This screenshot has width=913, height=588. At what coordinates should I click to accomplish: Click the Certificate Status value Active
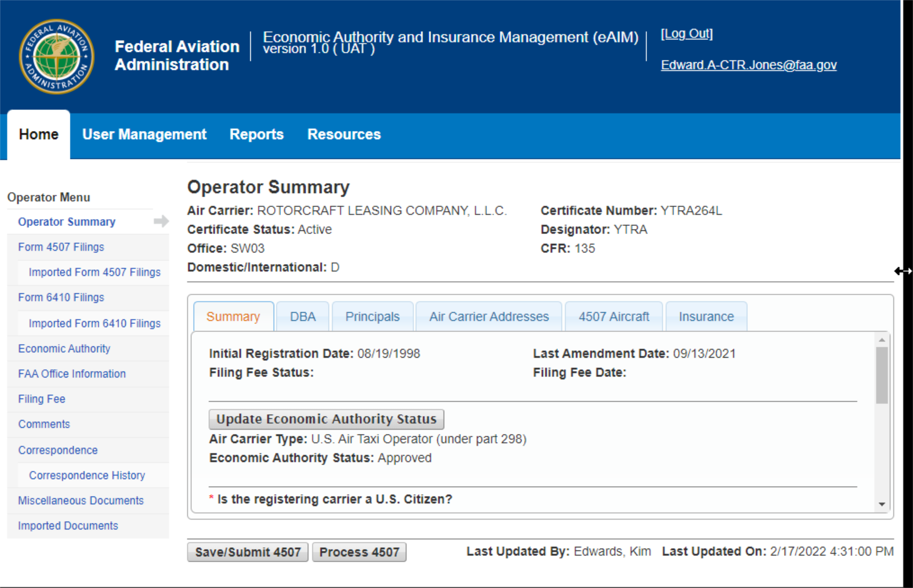tap(315, 229)
